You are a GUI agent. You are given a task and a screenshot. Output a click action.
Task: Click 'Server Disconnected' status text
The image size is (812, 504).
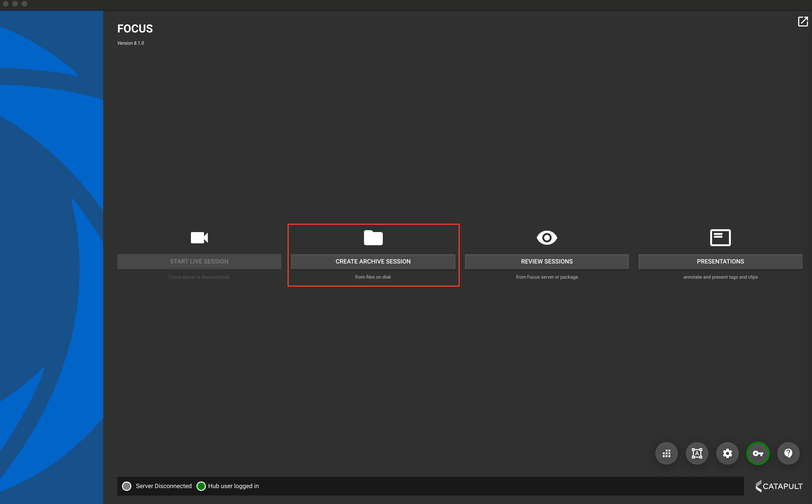tap(164, 486)
